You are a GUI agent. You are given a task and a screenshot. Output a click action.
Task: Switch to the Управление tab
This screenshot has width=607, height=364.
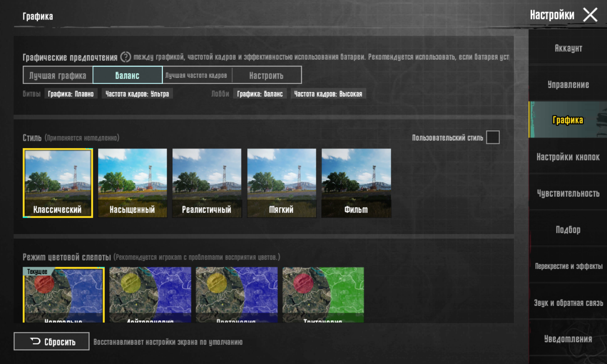point(568,85)
